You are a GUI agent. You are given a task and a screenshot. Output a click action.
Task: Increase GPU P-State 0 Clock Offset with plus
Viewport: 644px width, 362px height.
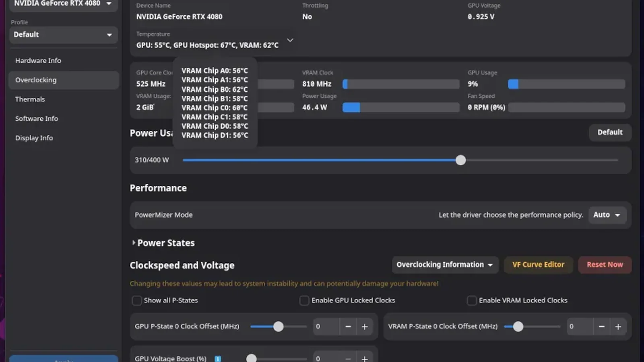pyautogui.click(x=365, y=327)
